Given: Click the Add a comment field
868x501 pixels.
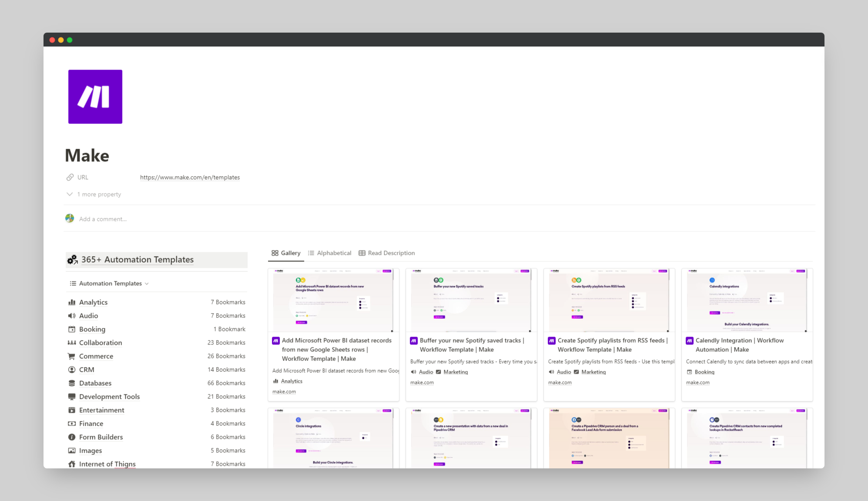Looking at the screenshot, I should click(103, 219).
